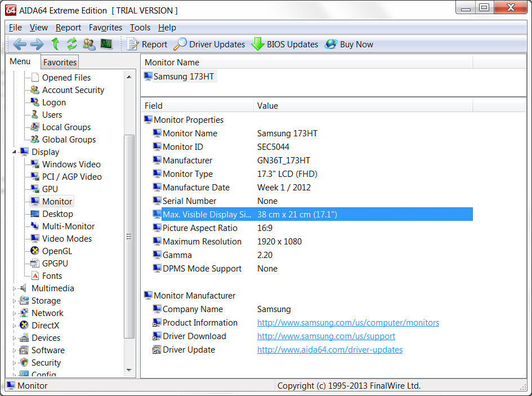Viewport: 532px width, 396px height.
Task: Select Global Groups in the tree
Action: tap(69, 140)
